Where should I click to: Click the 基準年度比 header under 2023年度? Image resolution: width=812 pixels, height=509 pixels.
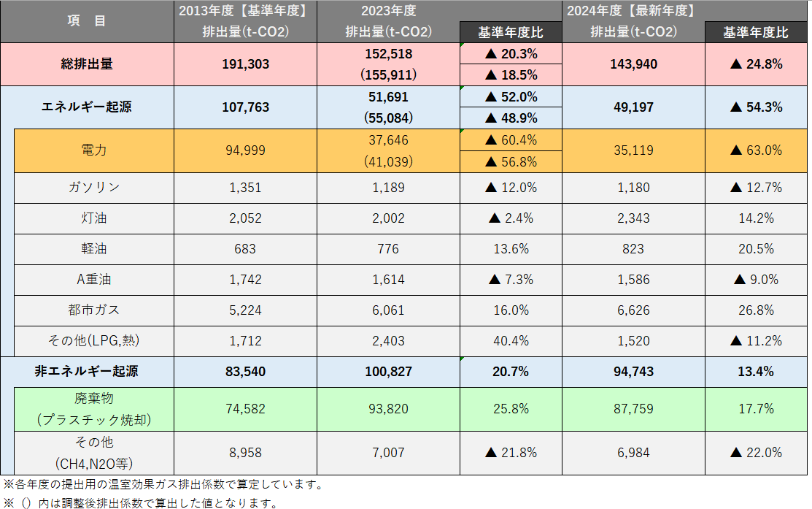511,32
